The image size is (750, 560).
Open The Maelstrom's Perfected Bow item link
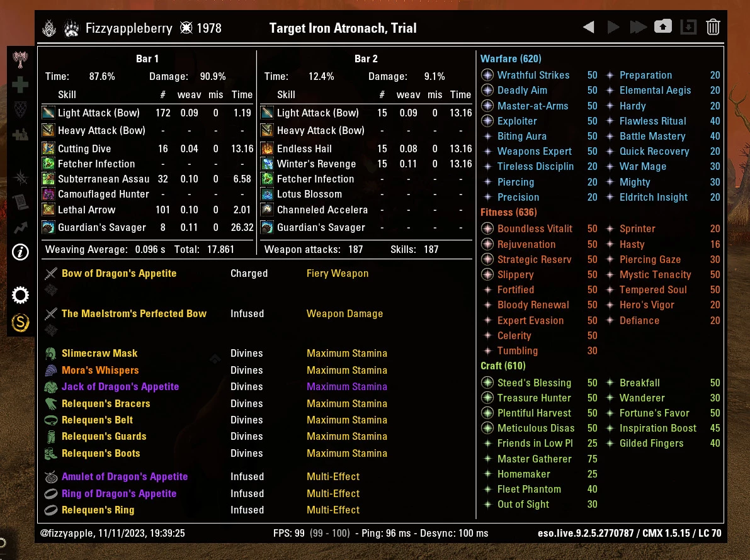134,313
